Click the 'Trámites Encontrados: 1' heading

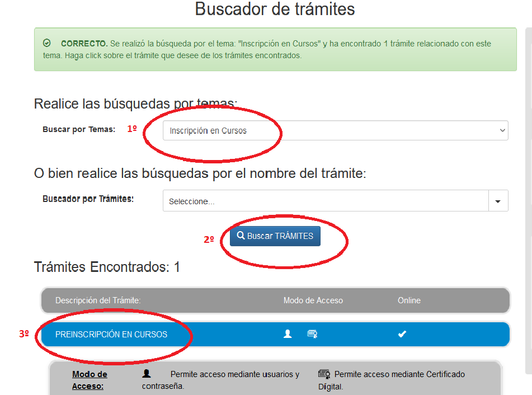pos(106,267)
